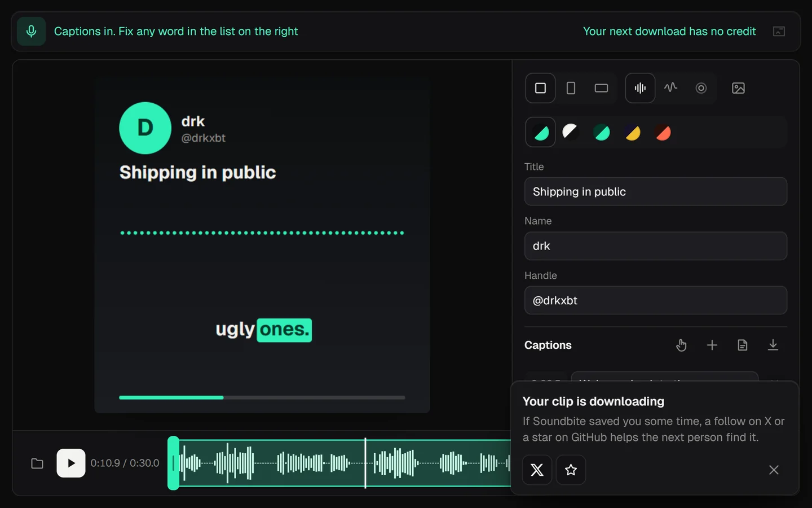This screenshot has width=812, height=508.
Task: Open the folder icon beside the play button
Action: pyautogui.click(x=37, y=463)
